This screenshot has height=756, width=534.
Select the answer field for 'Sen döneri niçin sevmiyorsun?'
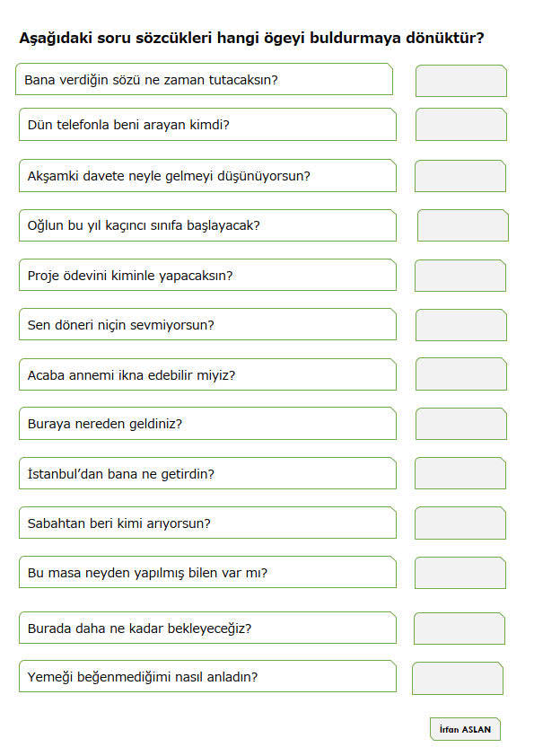pyautogui.click(x=461, y=325)
